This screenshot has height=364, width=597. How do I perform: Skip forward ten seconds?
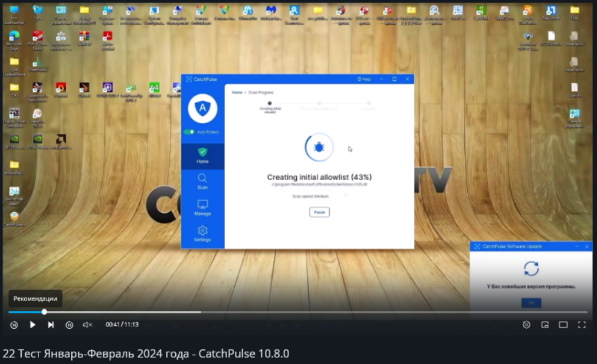pyautogui.click(x=69, y=325)
